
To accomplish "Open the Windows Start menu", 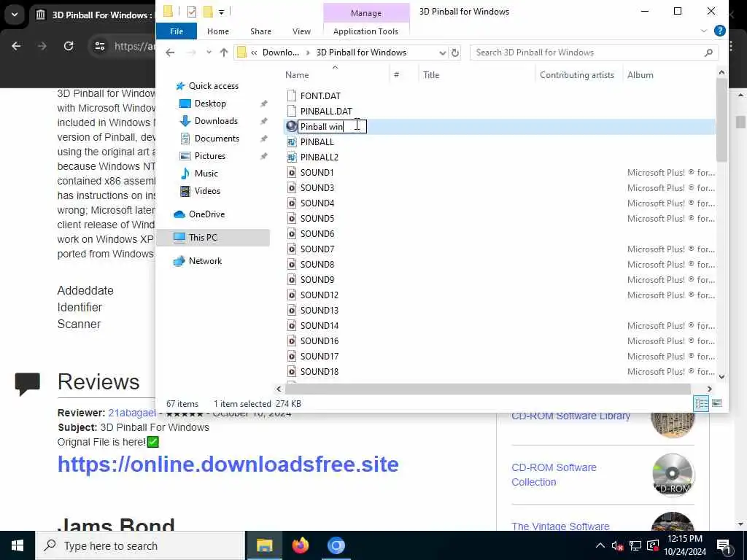I will pyautogui.click(x=18, y=545).
